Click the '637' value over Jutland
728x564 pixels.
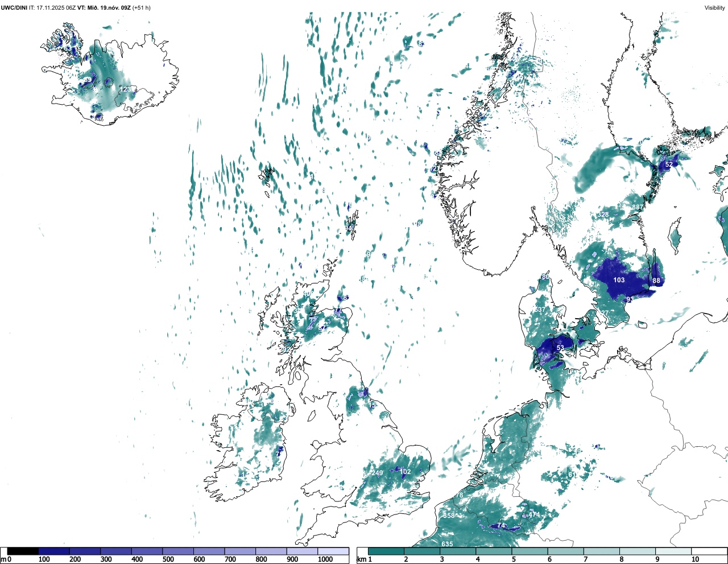(540, 310)
